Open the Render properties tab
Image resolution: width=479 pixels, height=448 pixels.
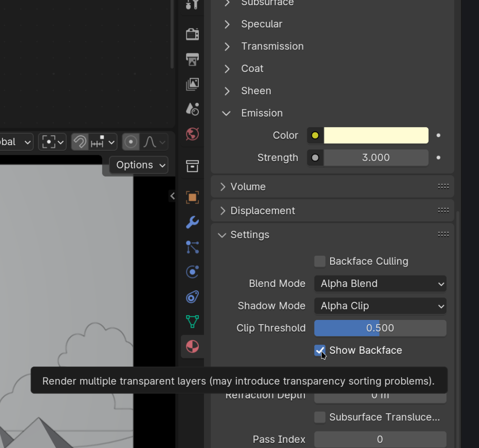coord(192,34)
